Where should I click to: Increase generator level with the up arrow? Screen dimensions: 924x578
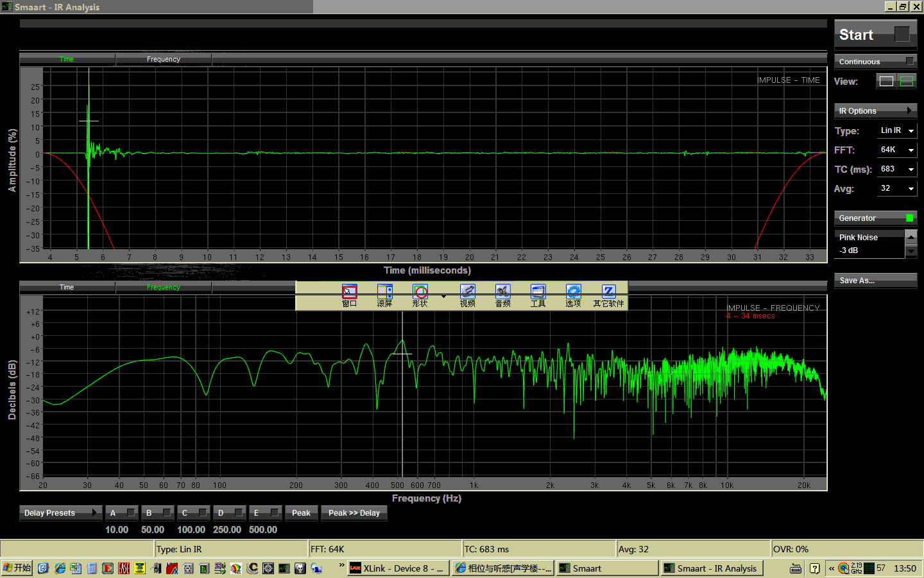[x=911, y=237]
